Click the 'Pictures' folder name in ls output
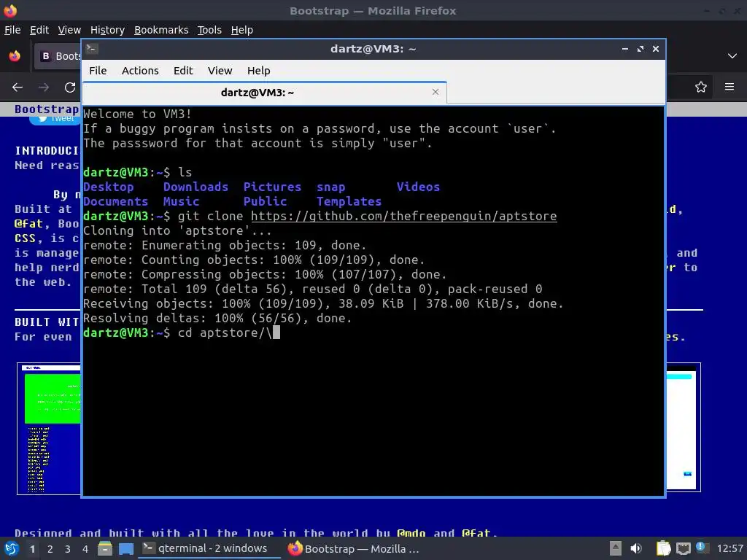Screen dimensions: 747x560 [273, 187]
